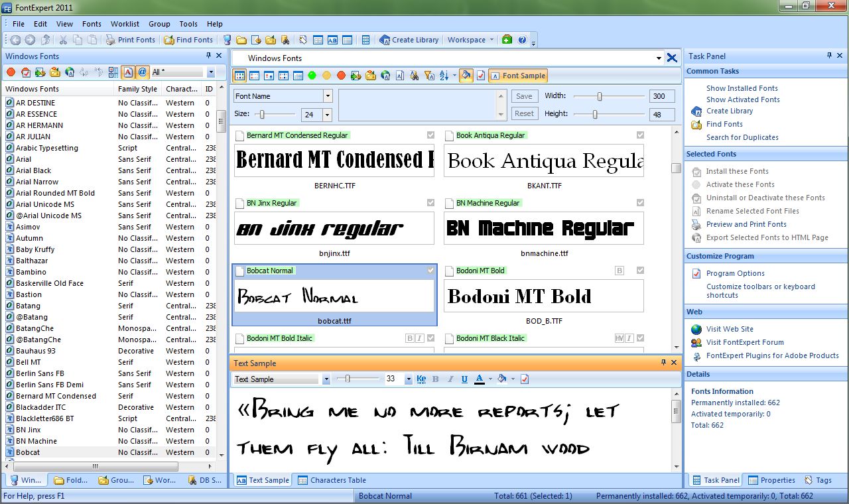The image size is (849, 504).
Task: Click red circle icon in Windows Fonts side panel
Action: point(11,72)
